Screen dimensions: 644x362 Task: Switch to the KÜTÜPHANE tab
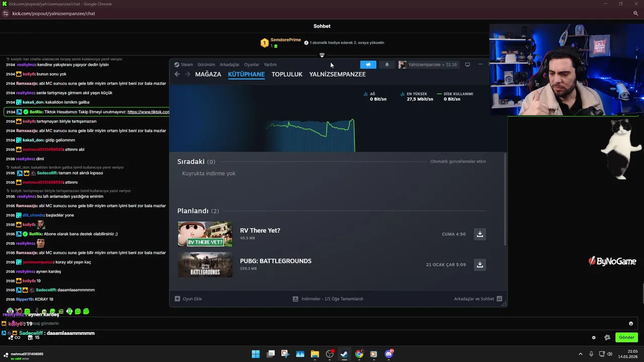(x=247, y=74)
